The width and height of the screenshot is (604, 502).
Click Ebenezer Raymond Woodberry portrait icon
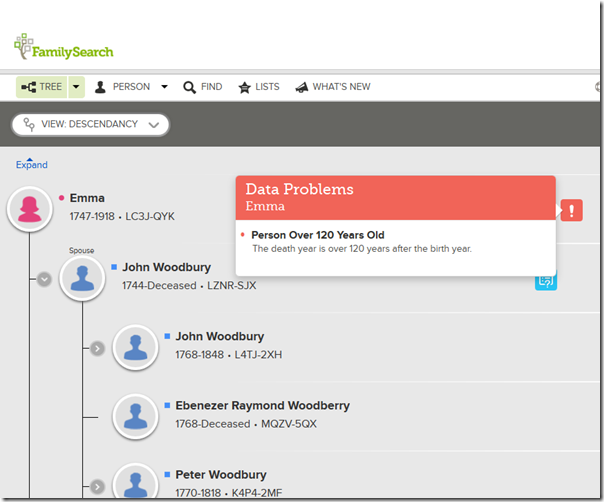coord(136,416)
